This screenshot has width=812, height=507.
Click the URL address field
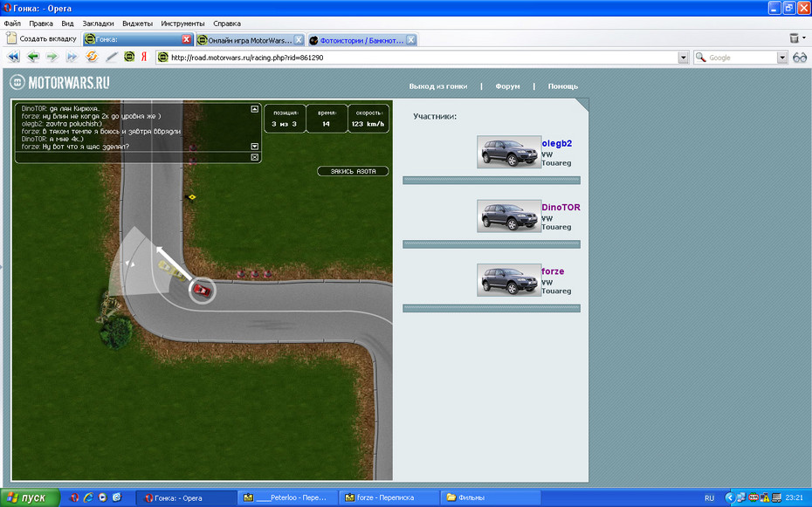click(423, 58)
